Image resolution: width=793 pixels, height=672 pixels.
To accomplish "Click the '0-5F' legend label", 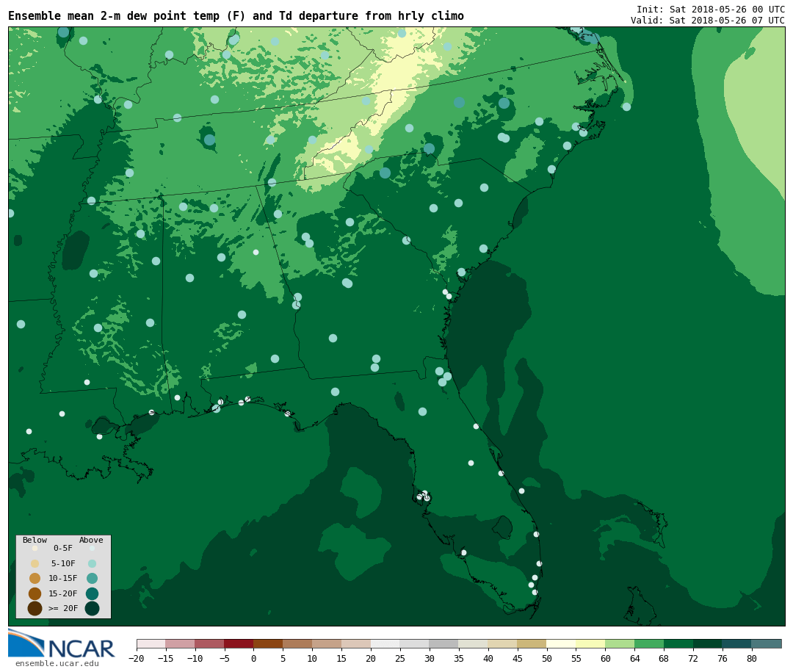I will point(63,548).
